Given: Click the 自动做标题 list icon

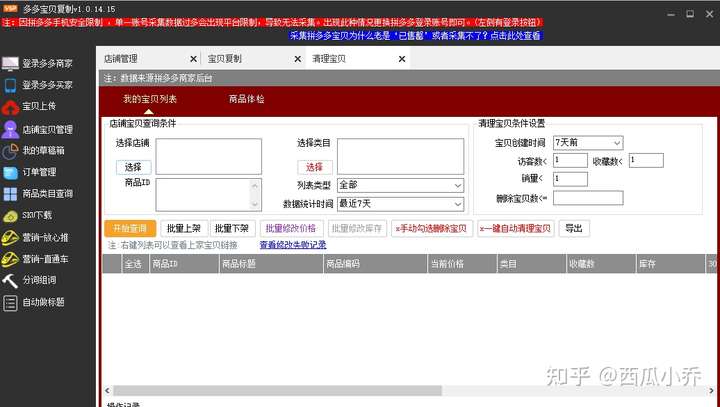Looking at the screenshot, I should pos(10,303).
